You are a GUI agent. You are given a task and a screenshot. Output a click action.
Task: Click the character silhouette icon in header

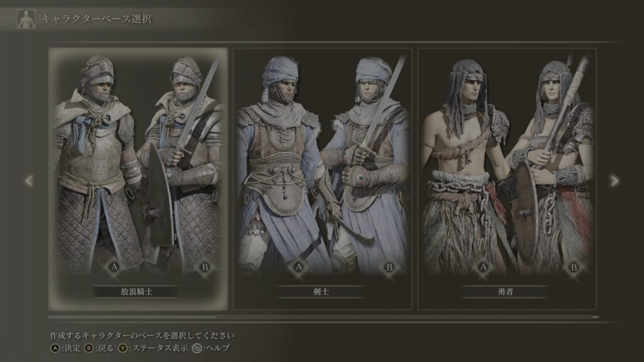[26, 19]
